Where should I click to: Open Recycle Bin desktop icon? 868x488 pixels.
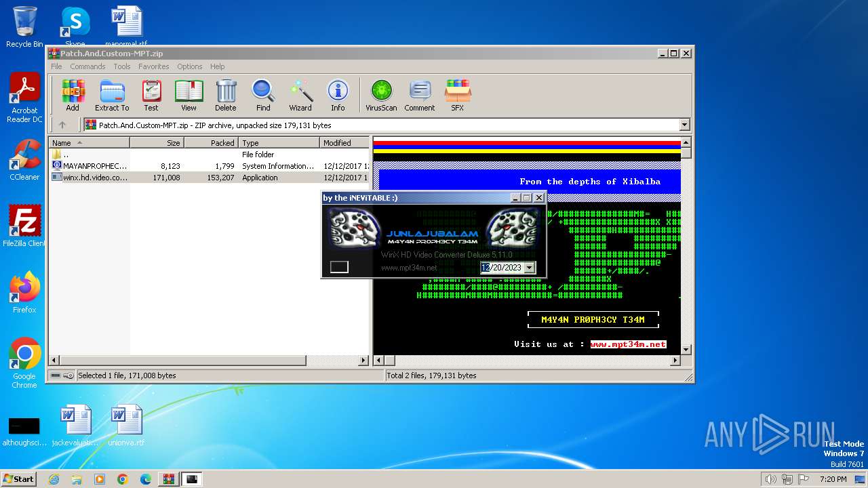pos(24,27)
